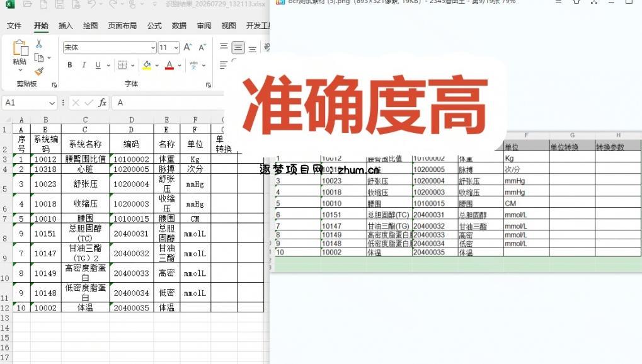Select row 13 header in Excel

(5, 318)
